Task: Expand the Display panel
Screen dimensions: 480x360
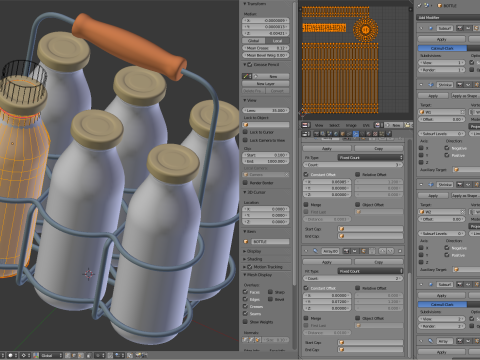Action: (x=245, y=251)
